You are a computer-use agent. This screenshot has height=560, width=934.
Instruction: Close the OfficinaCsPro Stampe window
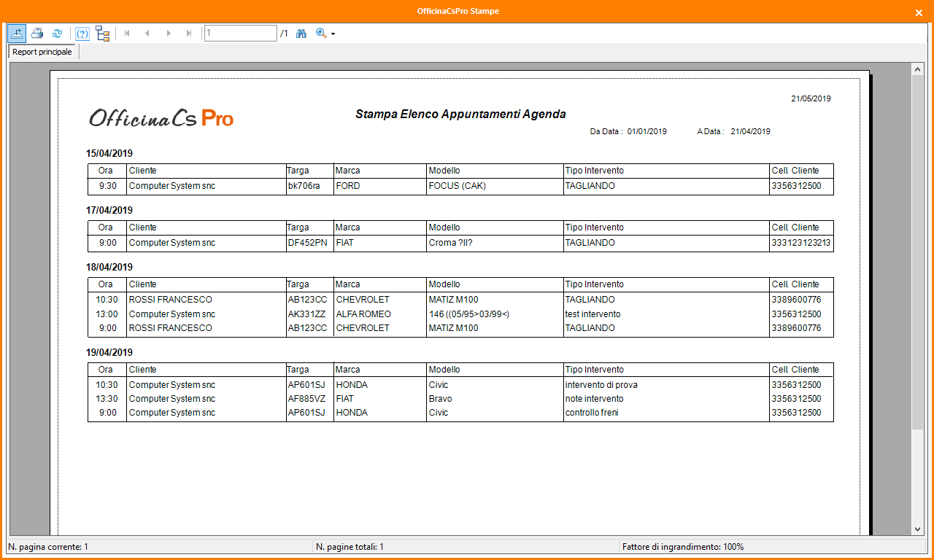pyautogui.click(x=919, y=12)
